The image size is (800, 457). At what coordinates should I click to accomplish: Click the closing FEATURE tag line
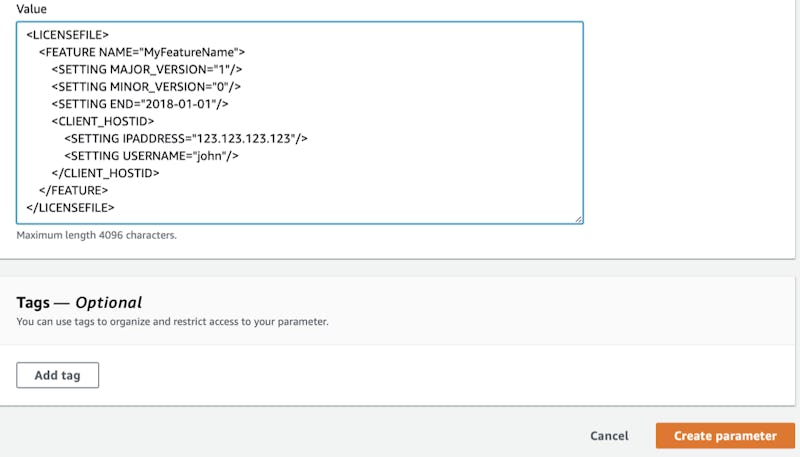73,190
